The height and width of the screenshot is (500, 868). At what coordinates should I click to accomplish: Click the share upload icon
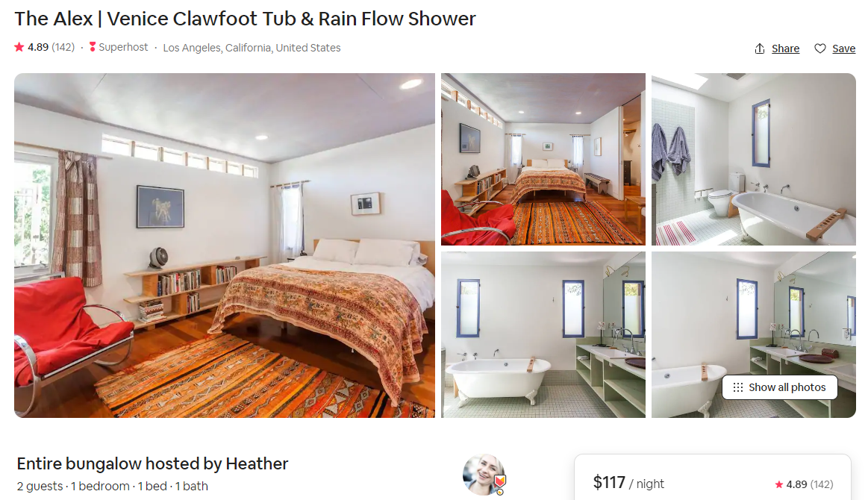(760, 49)
